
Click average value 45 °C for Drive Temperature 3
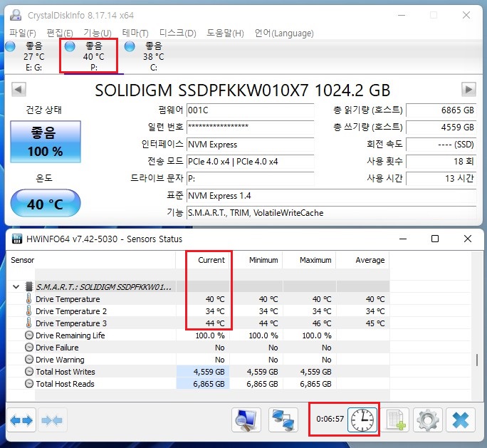coord(375,323)
